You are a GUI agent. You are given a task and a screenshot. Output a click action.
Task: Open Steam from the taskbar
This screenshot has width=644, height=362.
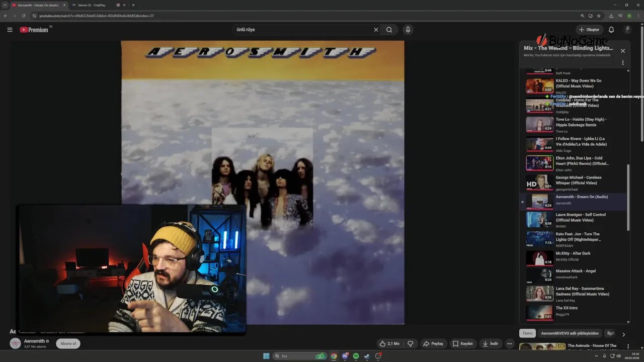(367, 356)
